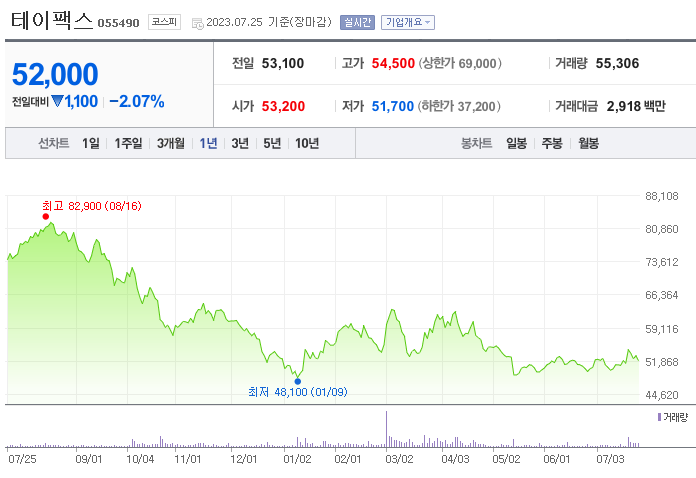
Task: Switch to the 월봉 candle chart
Action: click(x=589, y=143)
